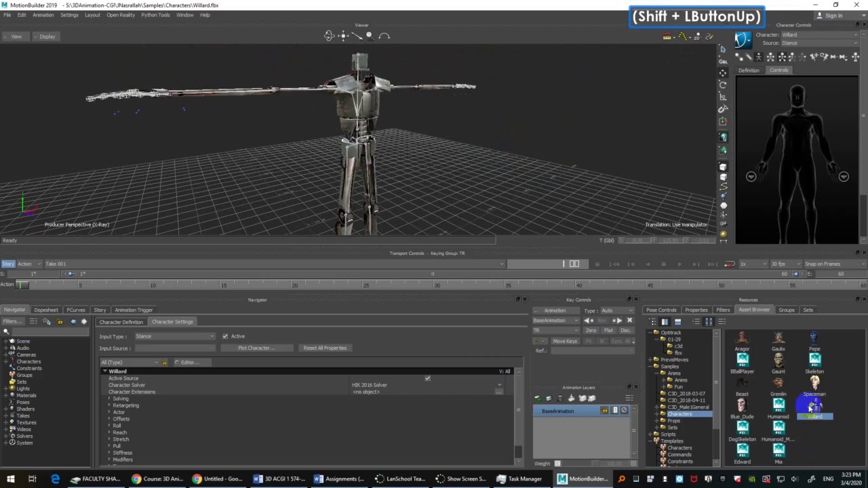Image resolution: width=868 pixels, height=488 pixels.
Task: Open the key Type Auto dropdown
Action: pos(616,310)
